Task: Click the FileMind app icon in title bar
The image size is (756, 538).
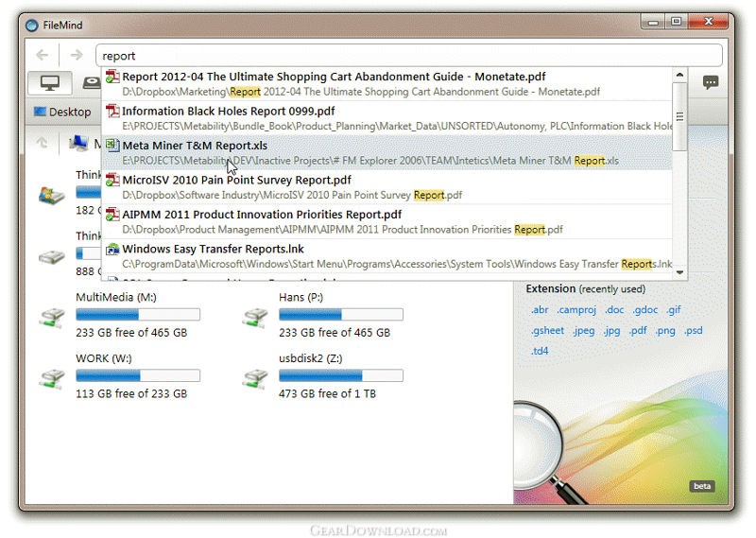Action: pyautogui.click(x=32, y=26)
